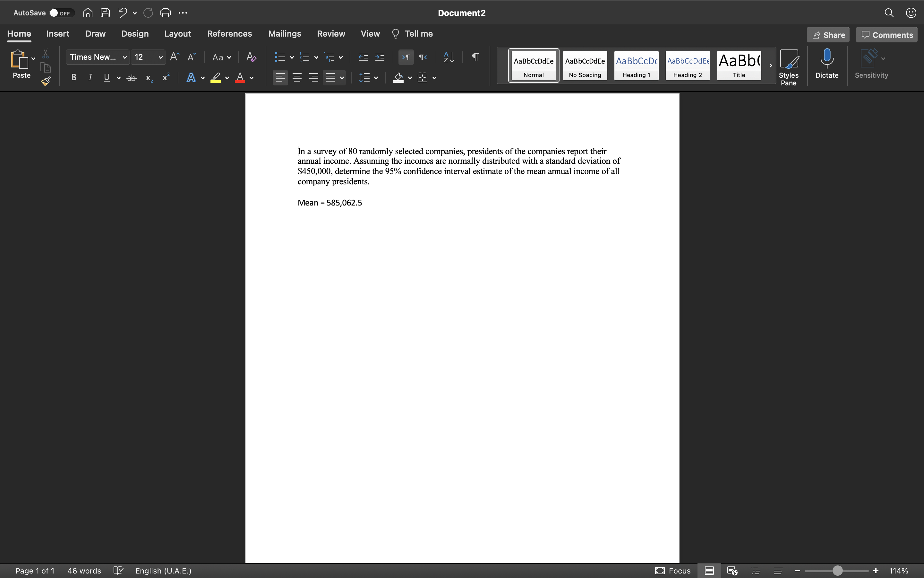Click the 114% zoom level
Screen dimensions: 924x578
(x=898, y=570)
